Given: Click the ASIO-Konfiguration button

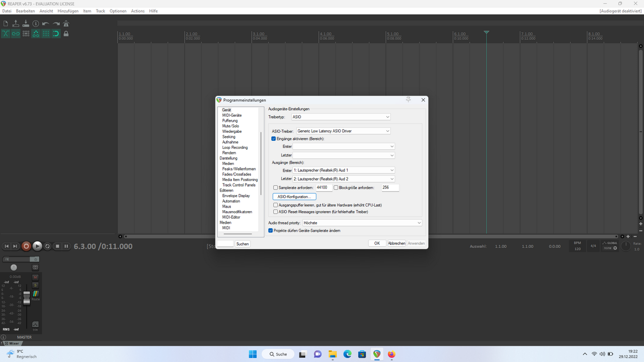Looking at the screenshot, I should pos(294,197).
